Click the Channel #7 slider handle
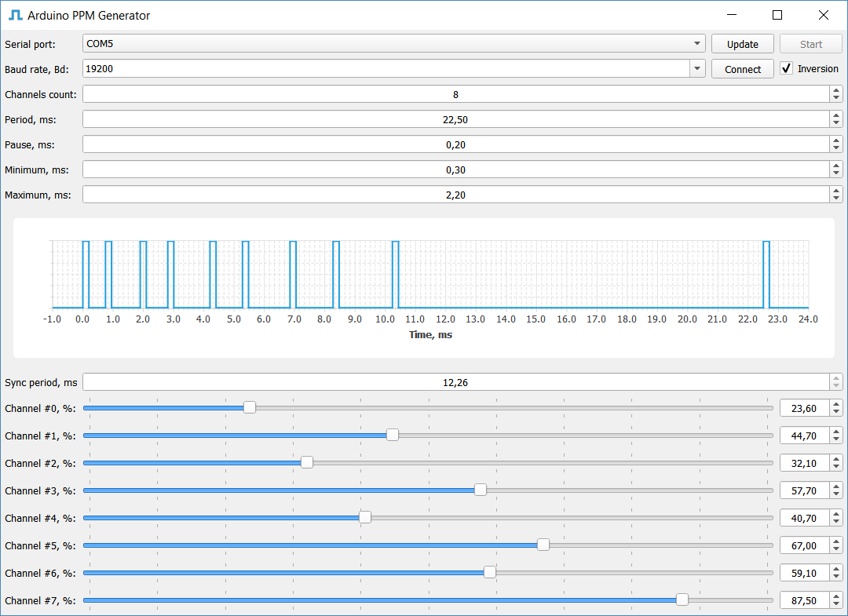Image resolution: width=848 pixels, height=616 pixels. [682, 600]
